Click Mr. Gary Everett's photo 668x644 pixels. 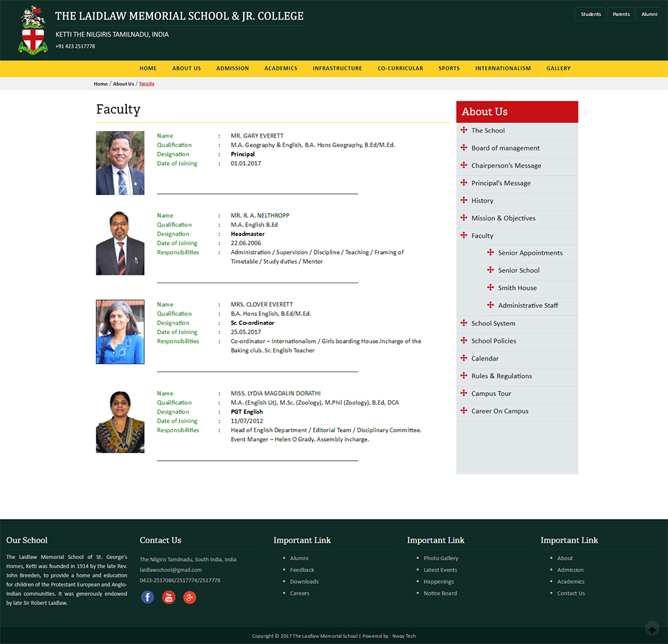coord(120,163)
